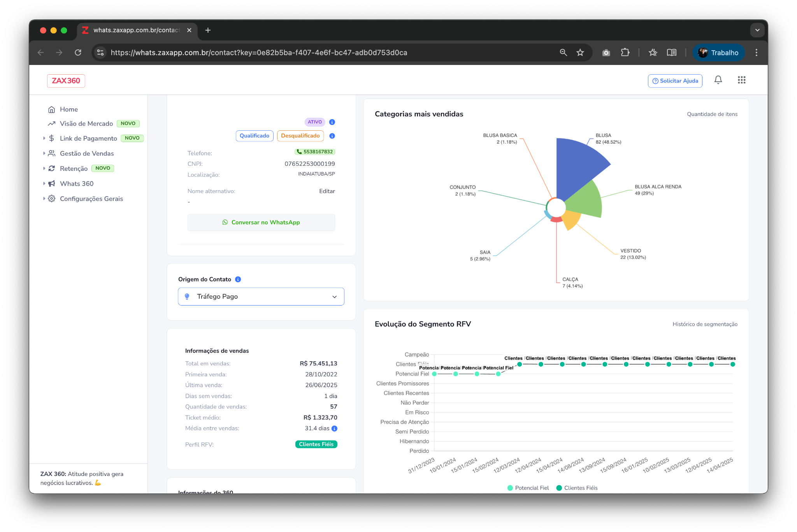Open Visão de Mercado menu item

[86, 124]
